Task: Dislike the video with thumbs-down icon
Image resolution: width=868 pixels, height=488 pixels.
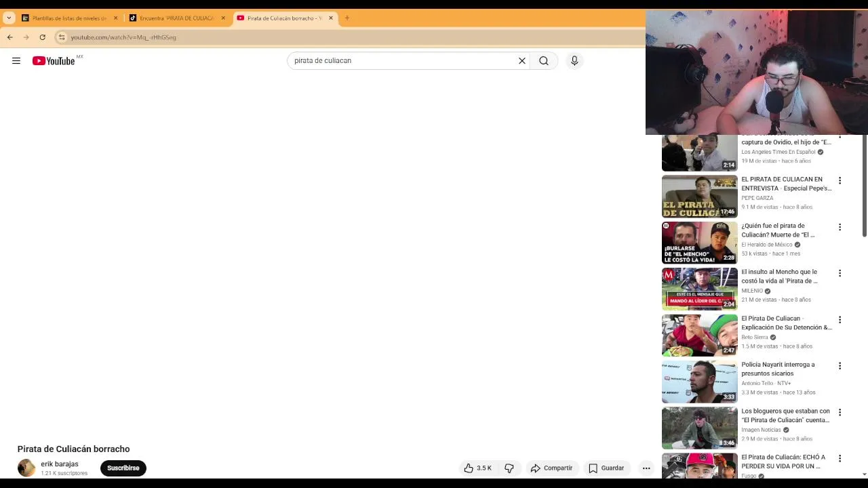Action: [509, 468]
